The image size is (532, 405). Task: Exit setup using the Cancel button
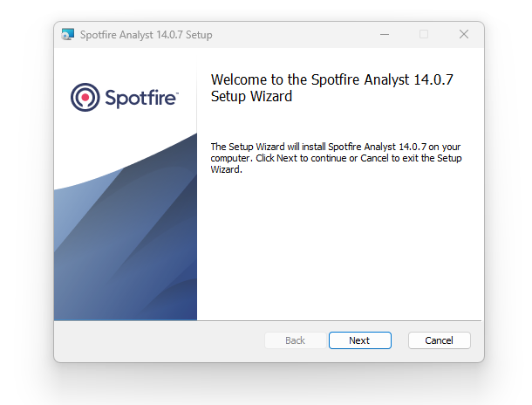(440, 340)
